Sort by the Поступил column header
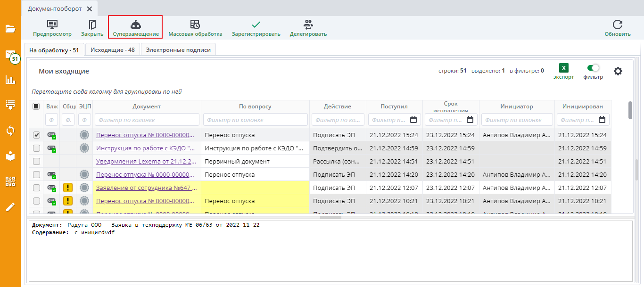This screenshot has height=287, width=644. 394,107
